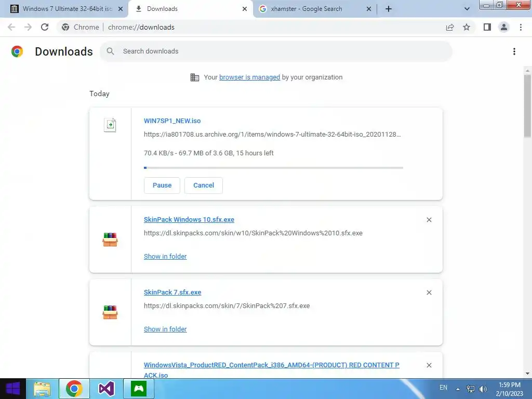Click the scrollbar down arrow

pos(527,374)
